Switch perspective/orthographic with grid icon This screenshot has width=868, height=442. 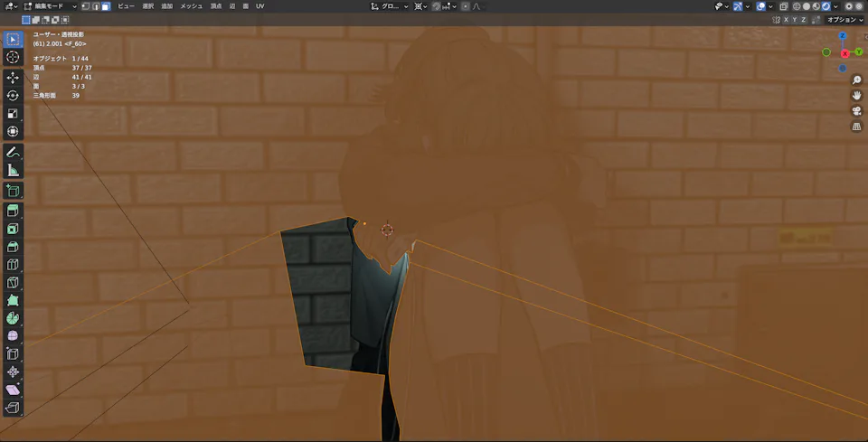pyautogui.click(x=856, y=127)
